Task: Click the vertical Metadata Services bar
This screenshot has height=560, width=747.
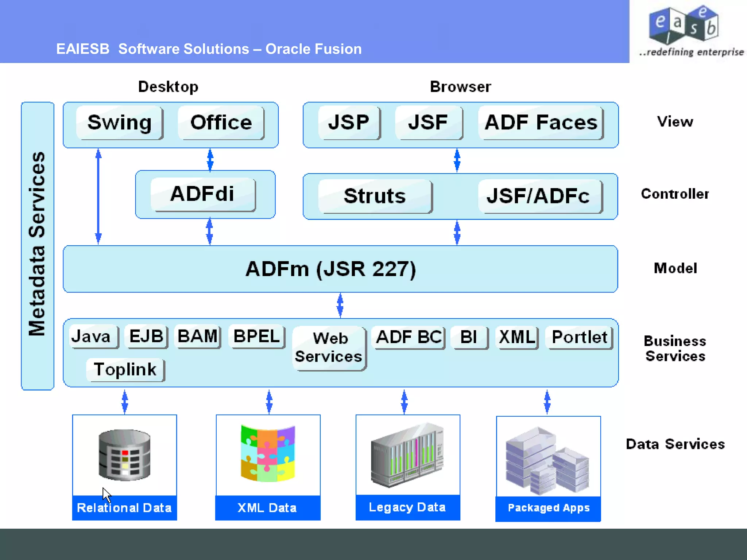Action: click(x=38, y=246)
